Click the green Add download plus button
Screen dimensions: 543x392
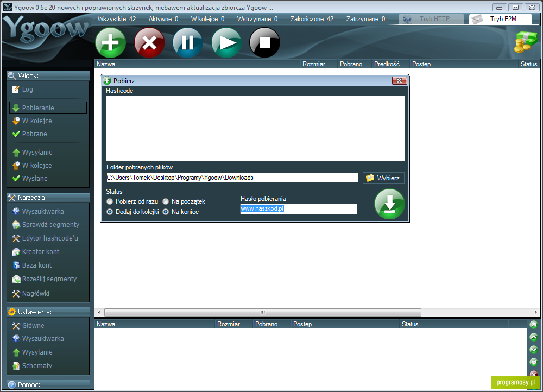pyautogui.click(x=110, y=42)
